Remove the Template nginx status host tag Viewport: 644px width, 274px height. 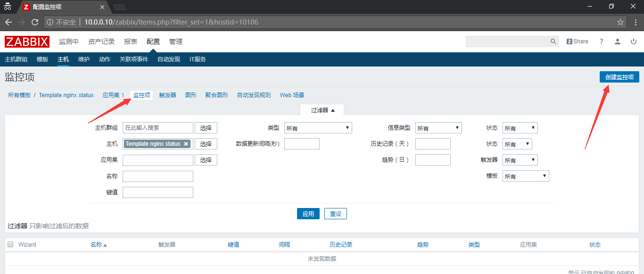point(186,144)
